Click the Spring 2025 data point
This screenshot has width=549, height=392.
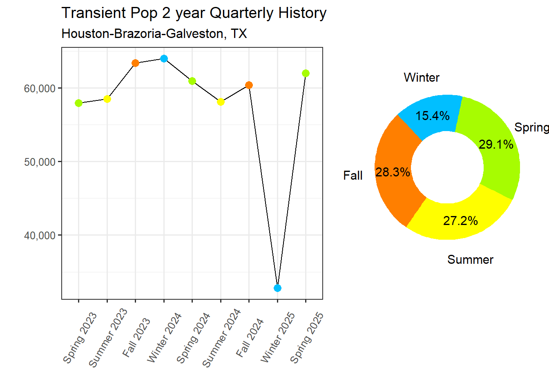point(306,73)
